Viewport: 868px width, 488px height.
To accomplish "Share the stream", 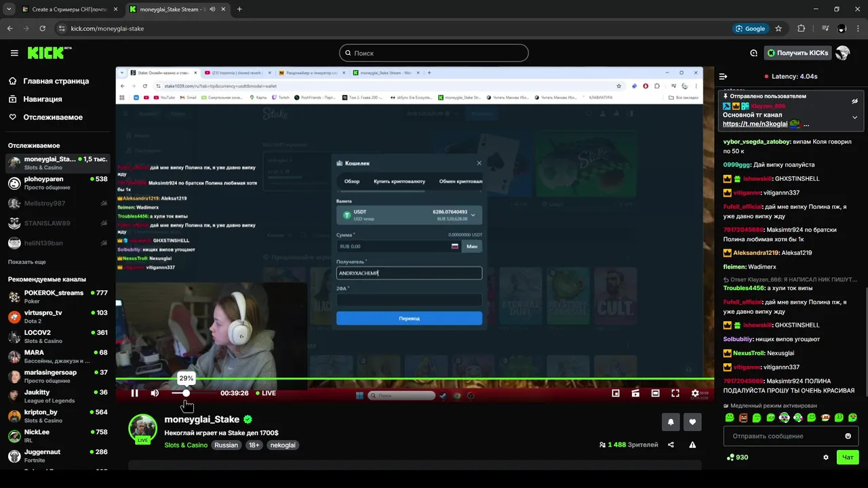I will point(671,445).
